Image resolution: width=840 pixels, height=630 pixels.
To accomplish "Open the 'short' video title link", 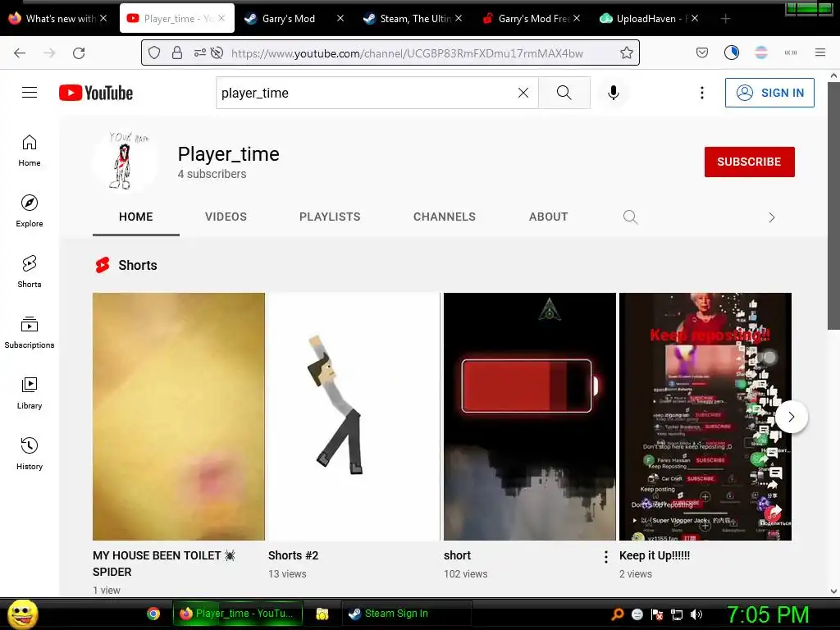I will pyautogui.click(x=458, y=555).
